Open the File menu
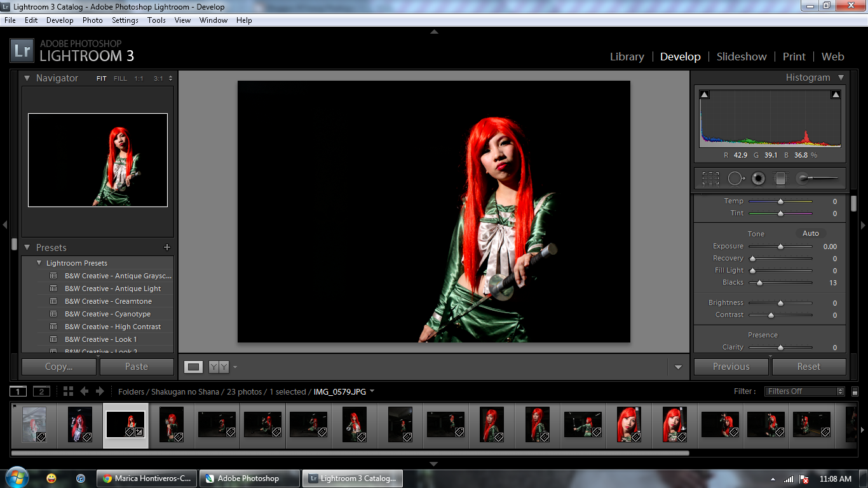868x488 pixels. (10, 20)
